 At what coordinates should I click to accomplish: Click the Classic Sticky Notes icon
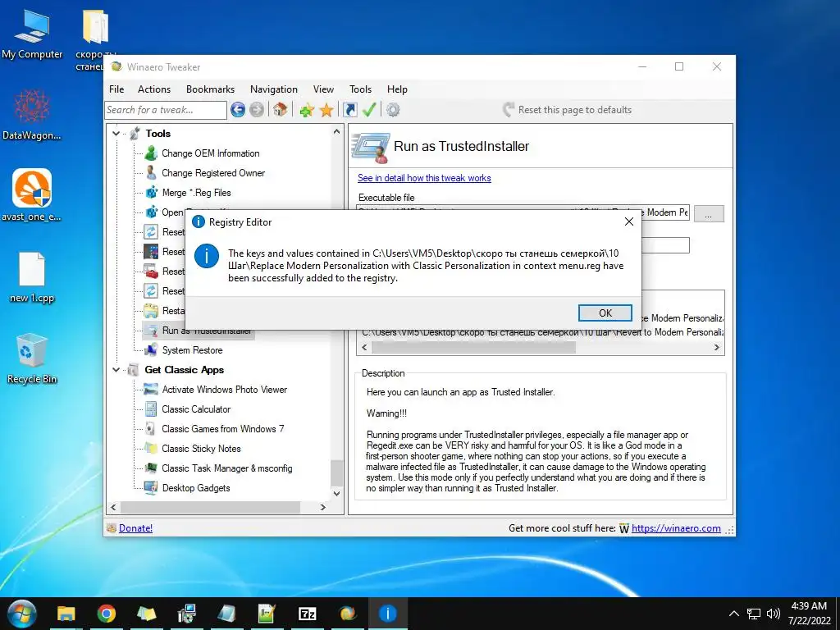pos(152,449)
